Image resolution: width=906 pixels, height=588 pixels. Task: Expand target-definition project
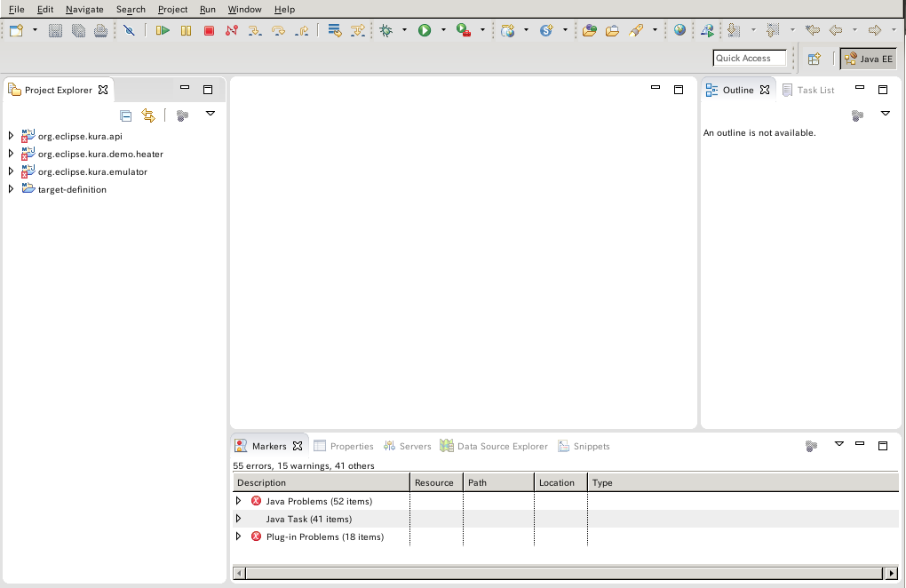point(11,189)
